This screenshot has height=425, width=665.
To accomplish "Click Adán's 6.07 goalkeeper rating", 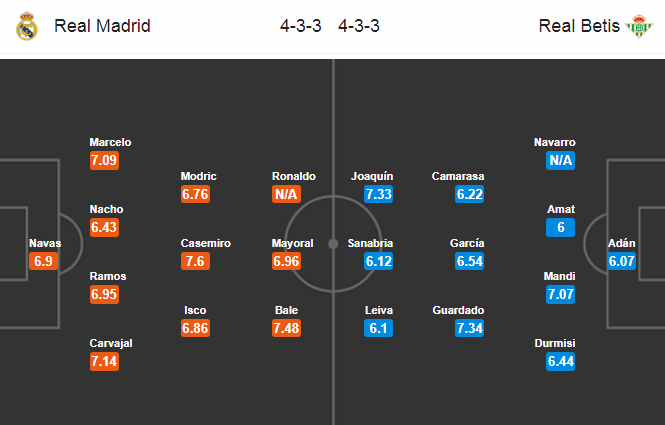I will [621, 261].
